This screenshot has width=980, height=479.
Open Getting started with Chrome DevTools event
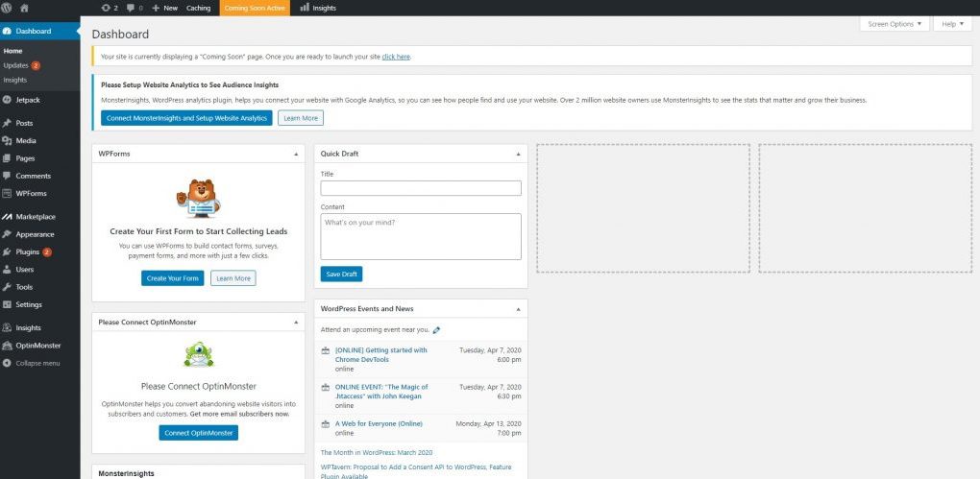pos(380,355)
